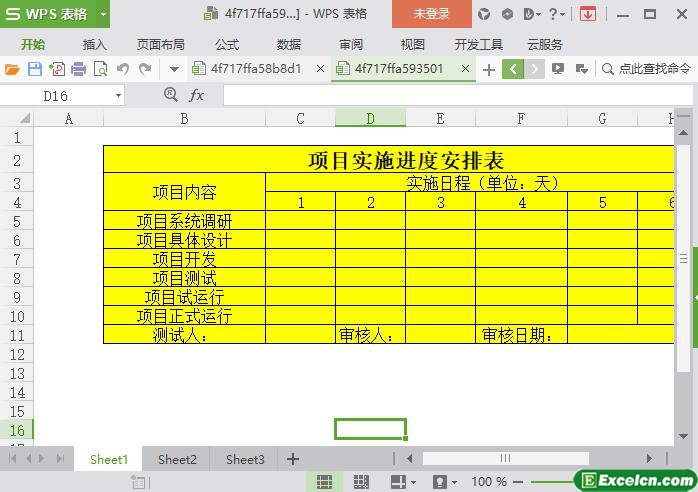Select column B header
The image size is (698, 492).
coord(184,119)
